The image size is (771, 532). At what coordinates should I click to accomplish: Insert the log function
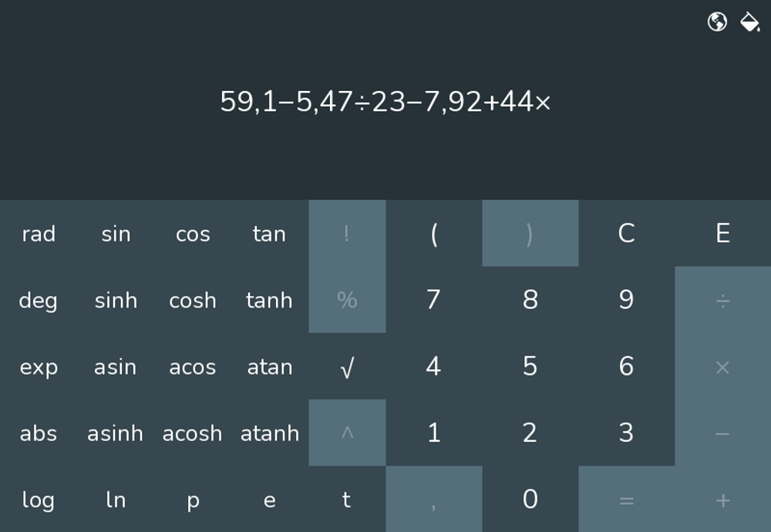39,499
